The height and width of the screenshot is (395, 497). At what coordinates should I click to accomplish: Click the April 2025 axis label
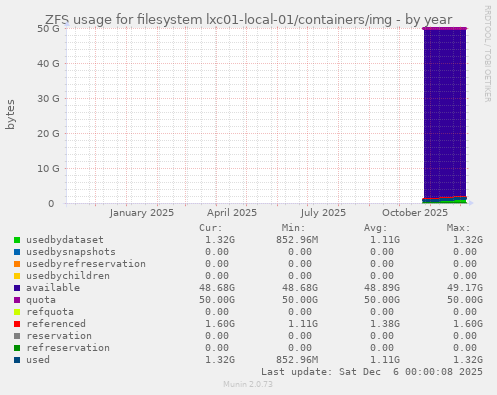(x=232, y=213)
